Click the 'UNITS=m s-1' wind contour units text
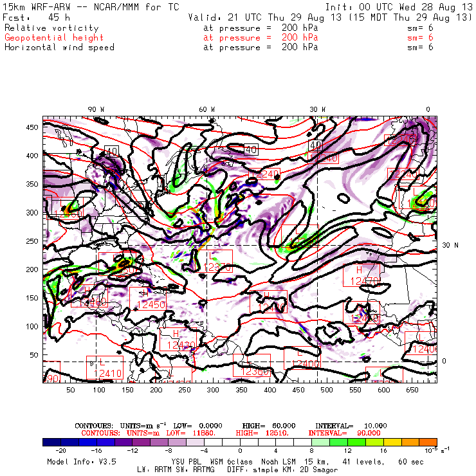 [143, 425]
